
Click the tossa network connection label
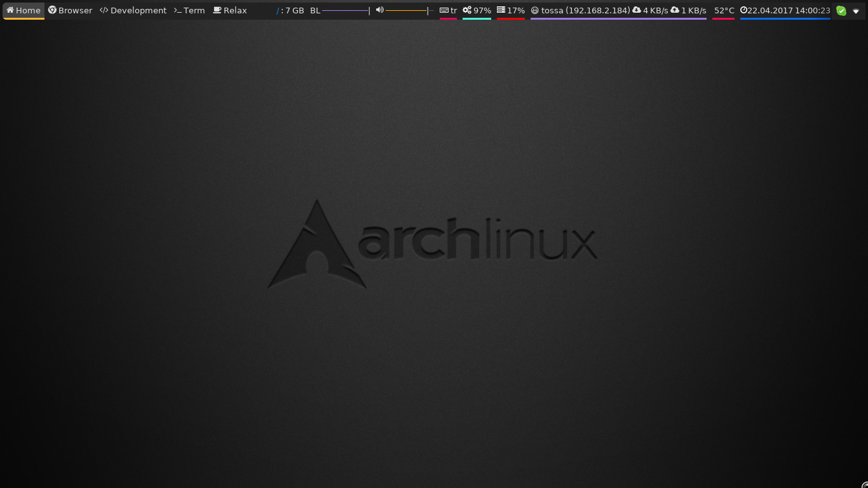tap(581, 10)
